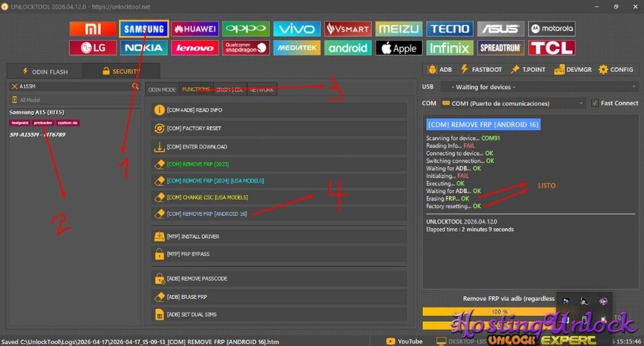The width and height of the screenshot is (644, 346).
Task: Open the Nokia brand icon
Action: coord(144,48)
